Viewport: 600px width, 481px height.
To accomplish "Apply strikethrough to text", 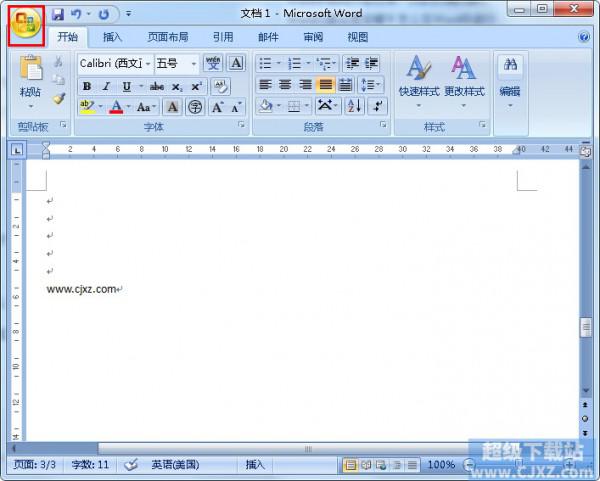I will tap(157, 86).
